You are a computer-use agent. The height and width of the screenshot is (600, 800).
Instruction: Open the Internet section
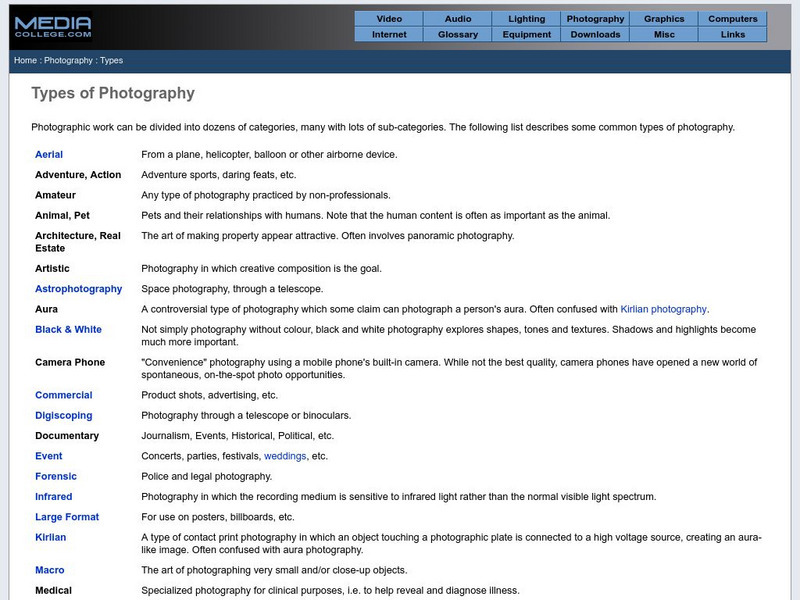click(388, 33)
